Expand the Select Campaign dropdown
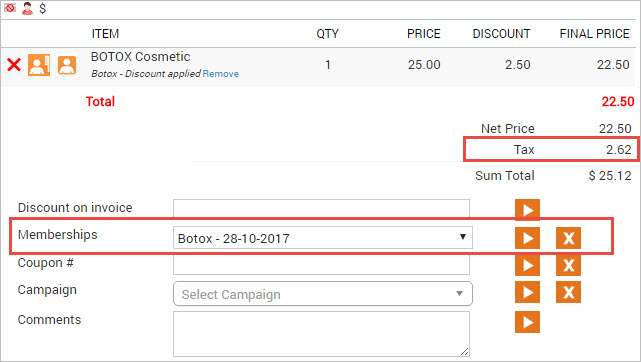 pyautogui.click(x=323, y=294)
